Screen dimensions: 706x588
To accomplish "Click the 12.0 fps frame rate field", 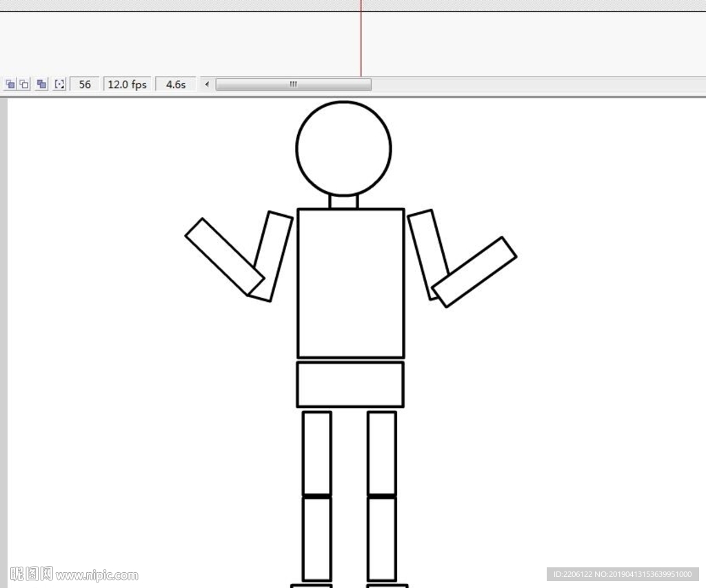I will (x=128, y=84).
